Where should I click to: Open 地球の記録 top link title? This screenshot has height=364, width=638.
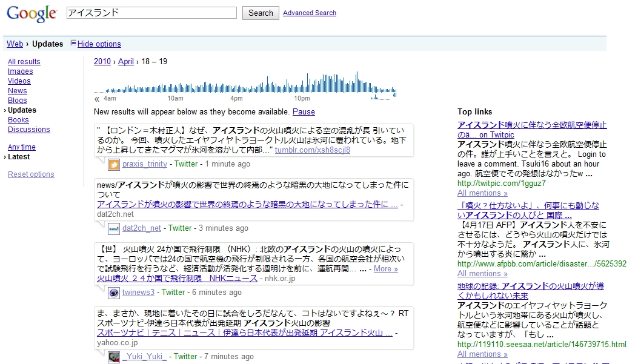tap(531, 291)
